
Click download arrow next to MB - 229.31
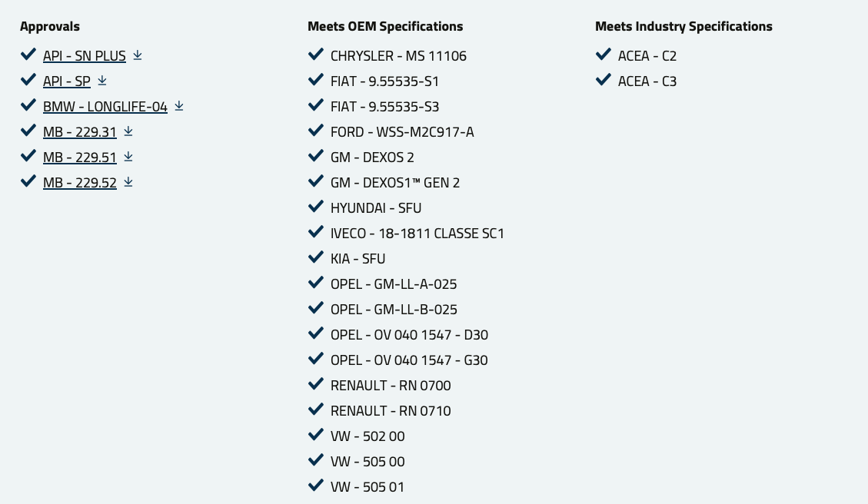coord(128,131)
